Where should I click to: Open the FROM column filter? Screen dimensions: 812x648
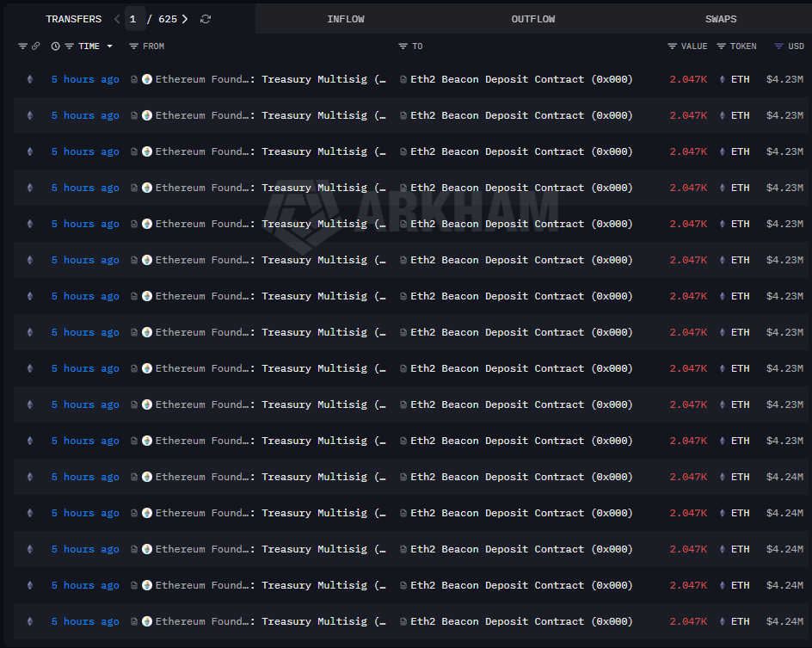pyautogui.click(x=132, y=46)
